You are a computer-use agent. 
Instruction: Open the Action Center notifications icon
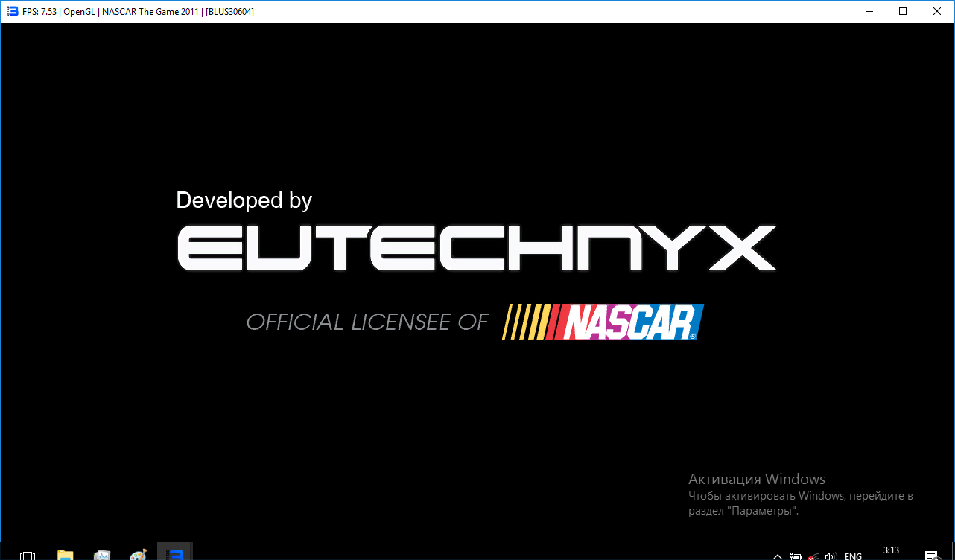point(931,556)
